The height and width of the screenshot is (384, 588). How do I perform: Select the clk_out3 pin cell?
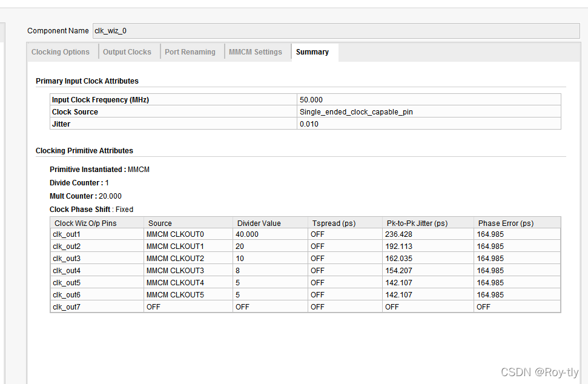click(97, 259)
